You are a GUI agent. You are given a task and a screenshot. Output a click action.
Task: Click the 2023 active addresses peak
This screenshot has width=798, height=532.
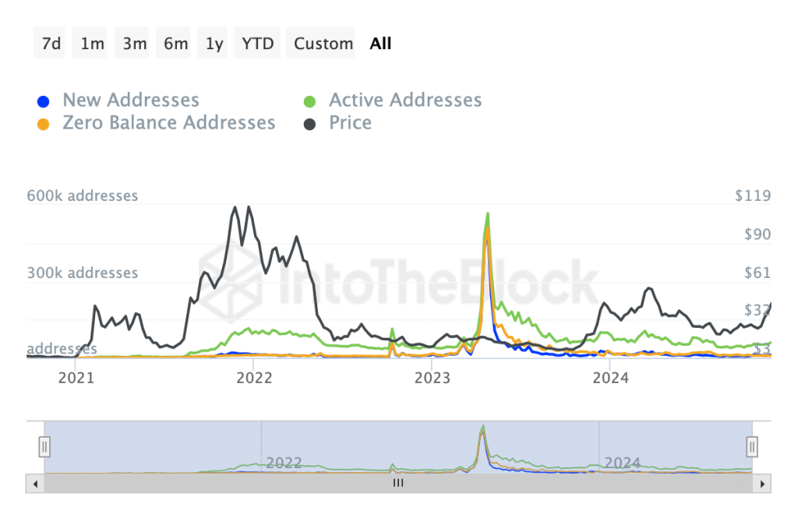(x=488, y=213)
